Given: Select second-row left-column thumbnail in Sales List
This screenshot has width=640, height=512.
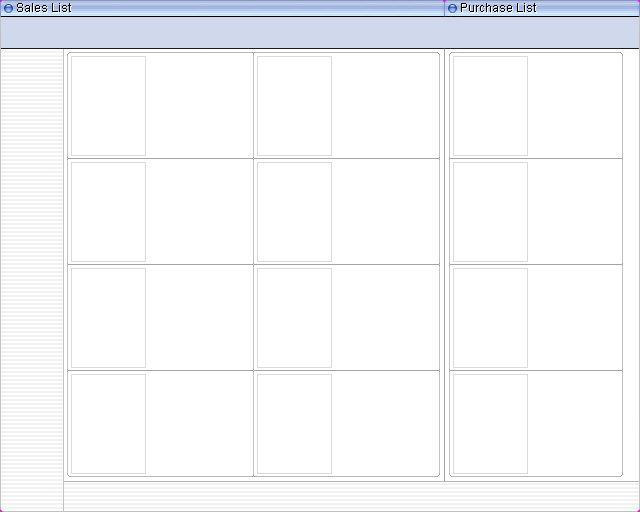Looking at the screenshot, I should coord(108,212).
